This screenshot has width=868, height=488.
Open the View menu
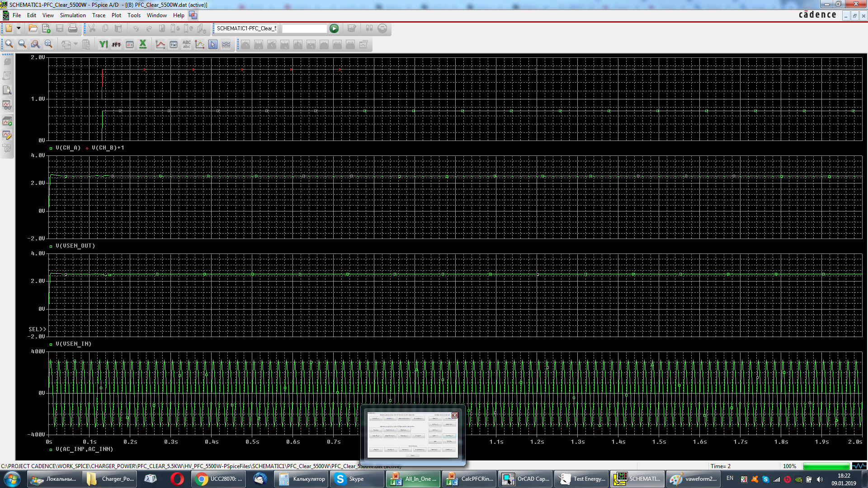click(x=48, y=15)
